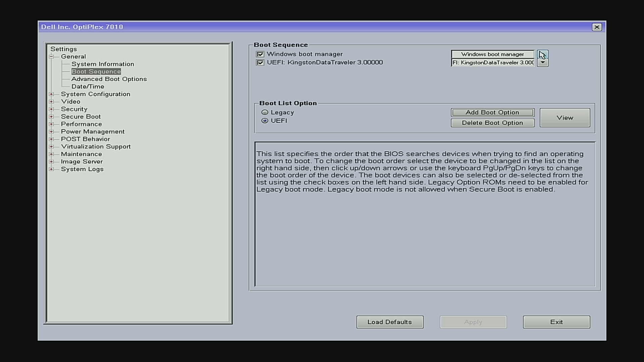The height and width of the screenshot is (362, 644).
Task: Click the Settings root label
Action: pyautogui.click(x=63, y=49)
